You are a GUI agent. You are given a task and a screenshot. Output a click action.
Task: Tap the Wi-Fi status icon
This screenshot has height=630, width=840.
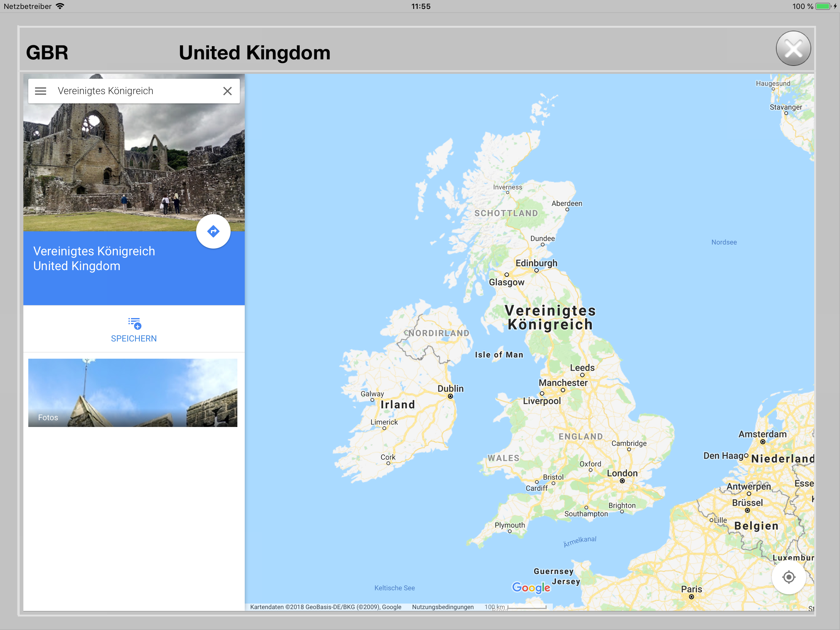[60, 6]
